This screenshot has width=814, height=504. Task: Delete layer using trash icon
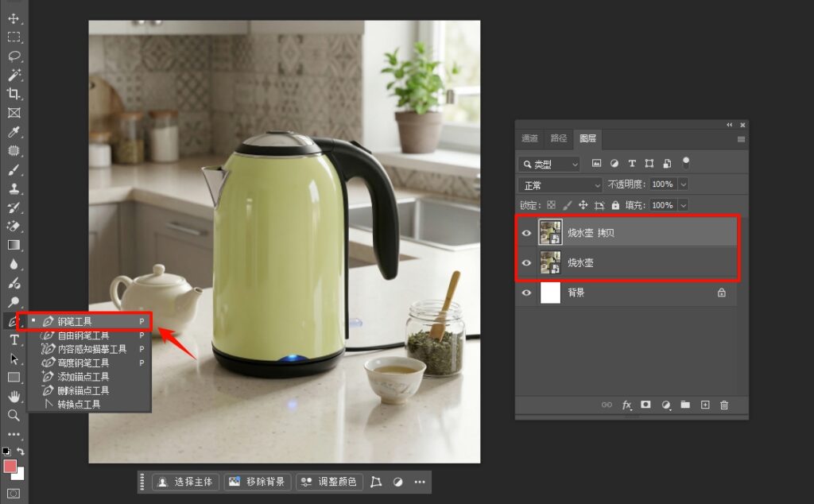[723, 405]
